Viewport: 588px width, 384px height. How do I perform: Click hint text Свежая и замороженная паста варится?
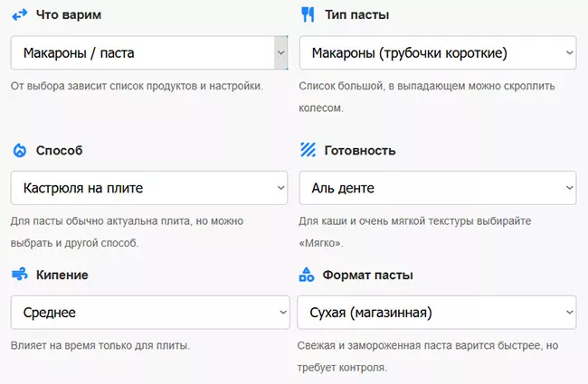pos(428,356)
